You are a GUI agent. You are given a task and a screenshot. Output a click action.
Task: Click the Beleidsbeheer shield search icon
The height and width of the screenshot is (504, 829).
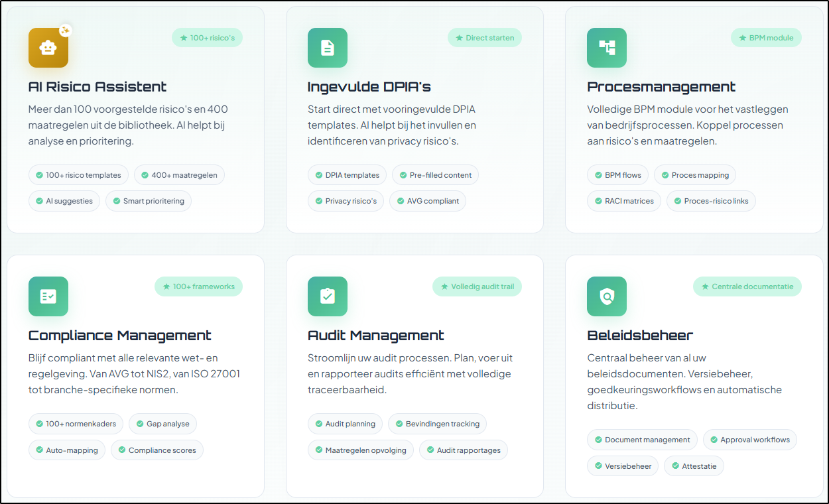(607, 296)
